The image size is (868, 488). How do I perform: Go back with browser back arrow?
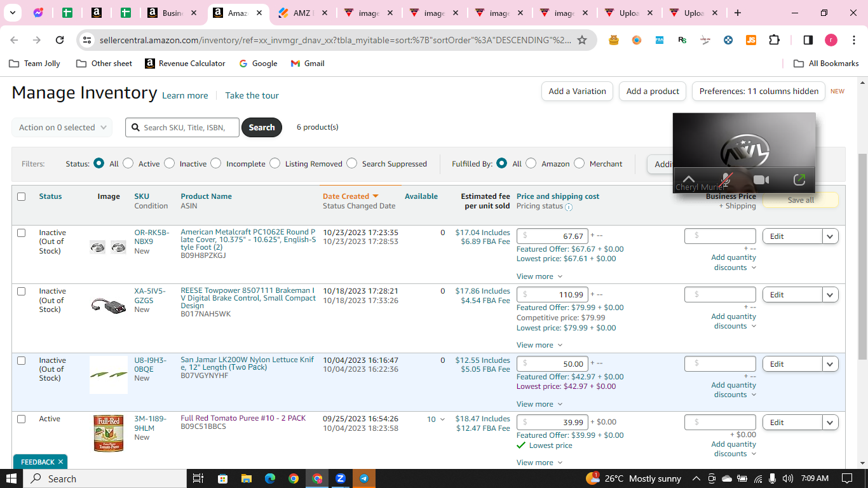tap(15, 40)
